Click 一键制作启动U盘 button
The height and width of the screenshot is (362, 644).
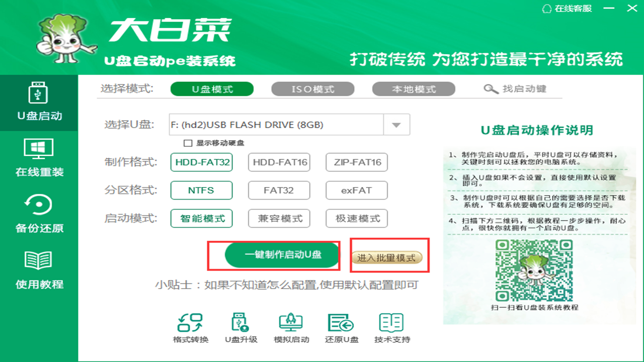tap(283, 254)
